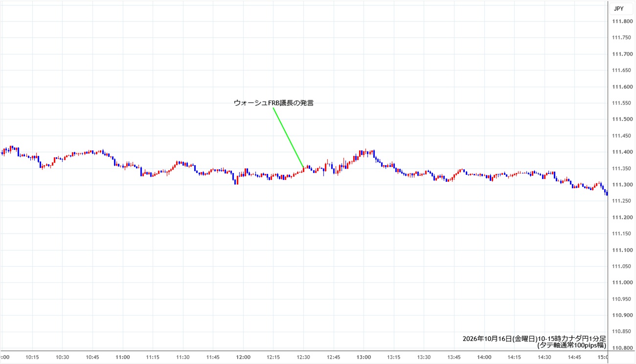The width and height of the screenshot is (636, 364).
Task: Click the 111.700 price axis label
Action: (x=622, y=54)
